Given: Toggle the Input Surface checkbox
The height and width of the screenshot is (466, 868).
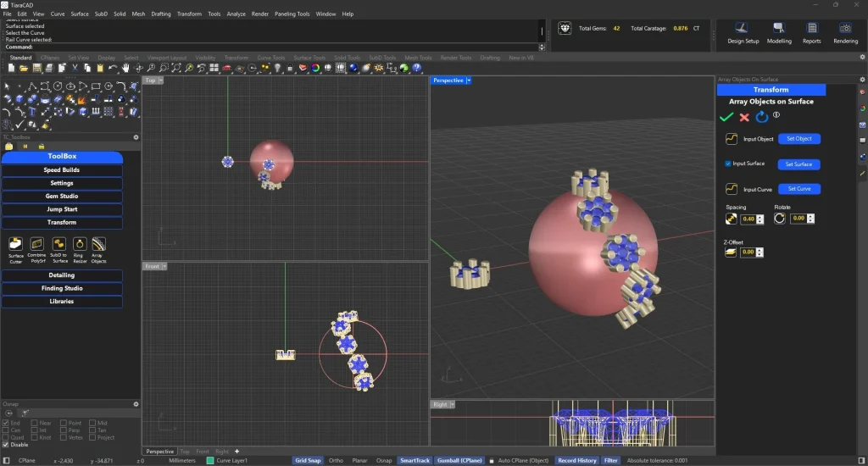Looking at the screenshot, I should (x=727, y=164).
